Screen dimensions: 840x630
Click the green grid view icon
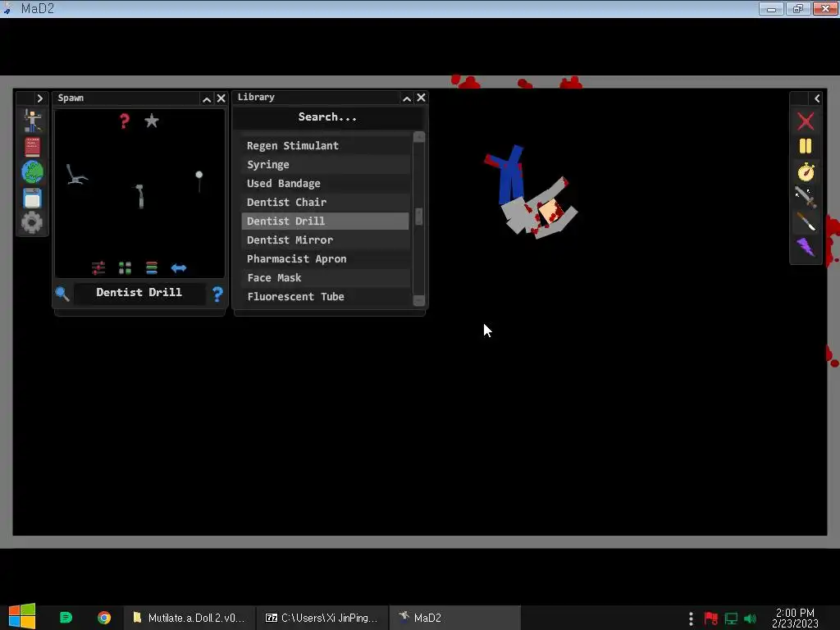coord(125,268)
